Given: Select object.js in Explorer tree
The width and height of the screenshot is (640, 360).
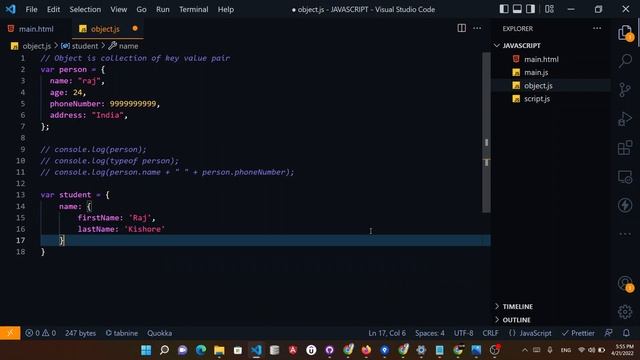Looking at the screenshot, I should point(538,85).
